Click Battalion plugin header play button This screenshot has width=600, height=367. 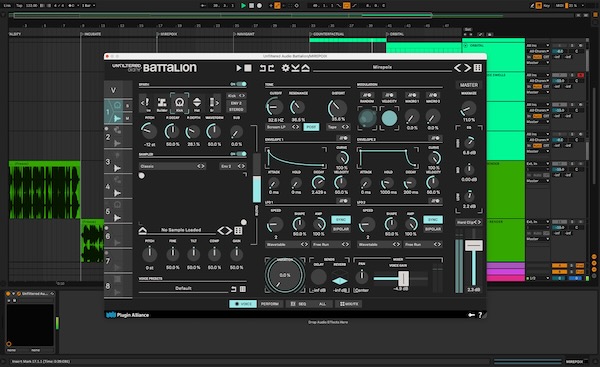(x=238, y=68)
